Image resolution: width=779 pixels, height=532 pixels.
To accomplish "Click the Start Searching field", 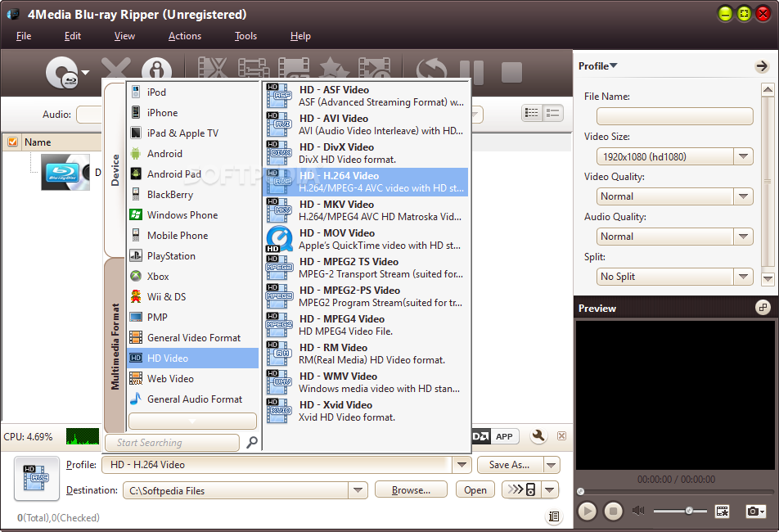I will coord(172,443).
